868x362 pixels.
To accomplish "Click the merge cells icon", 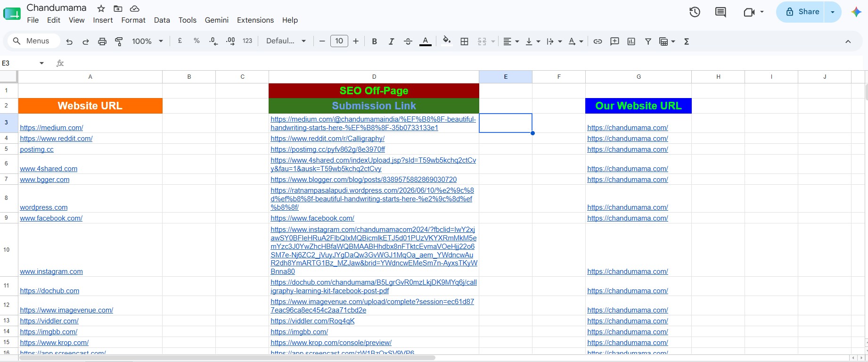I will 482,41.
